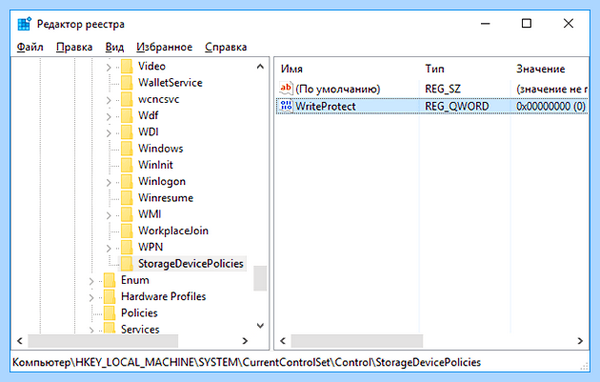Click the Registry Editor app icon
Screen dimensions: 600x382
(x=24, y=24)
